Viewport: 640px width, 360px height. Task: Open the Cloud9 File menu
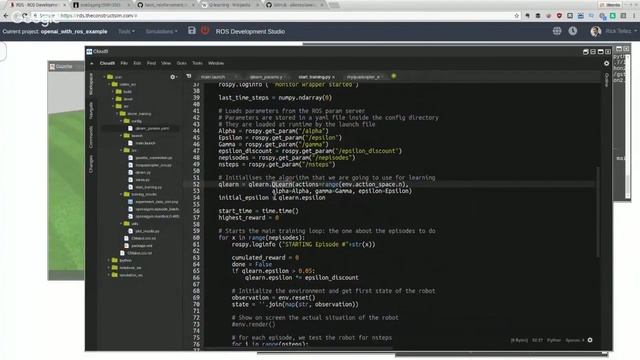pyautogui.click(x=124, y=63)
